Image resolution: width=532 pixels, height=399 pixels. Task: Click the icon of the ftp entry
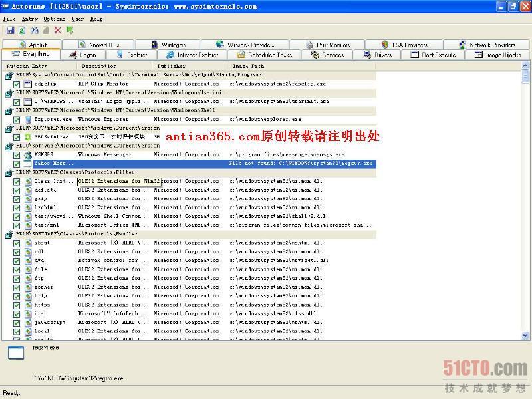pyautogui.click(x=28, y=278)
